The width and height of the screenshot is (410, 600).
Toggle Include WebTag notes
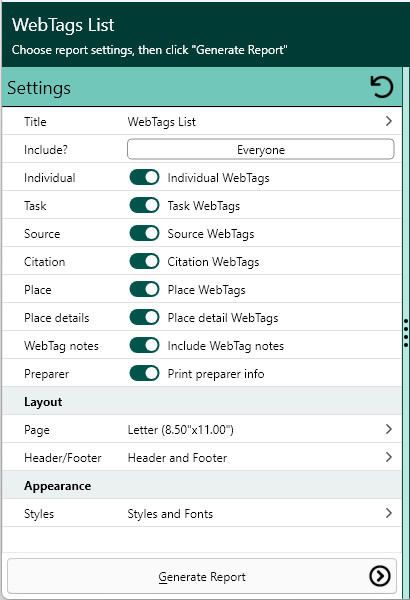pos(144,346)
